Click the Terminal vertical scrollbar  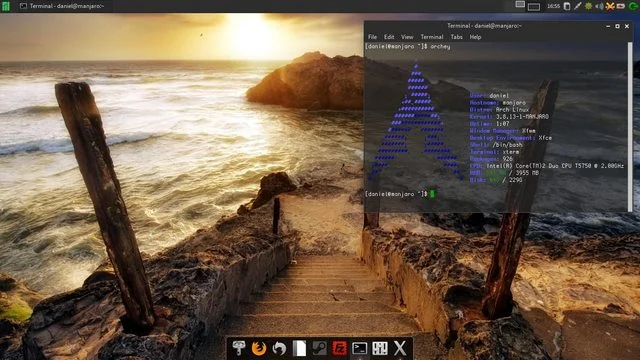click(x=630, y=127)
